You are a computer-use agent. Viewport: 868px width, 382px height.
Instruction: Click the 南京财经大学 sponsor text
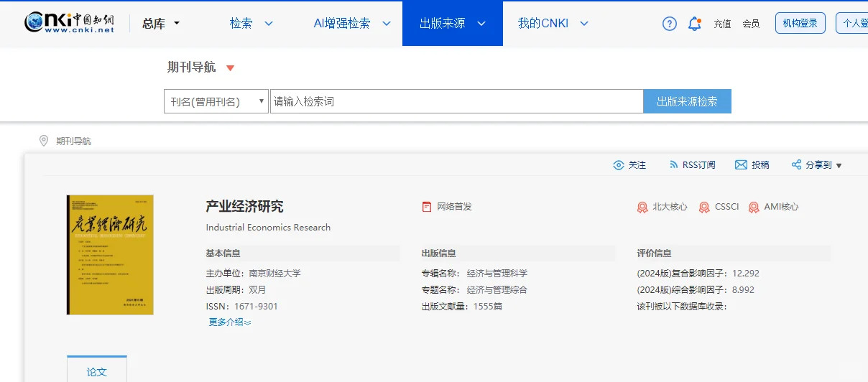(274, 274)
